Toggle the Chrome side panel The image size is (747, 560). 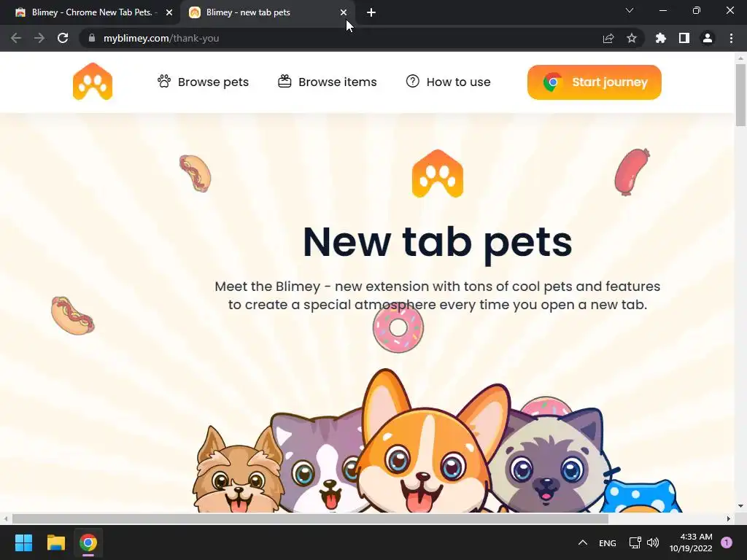click(x=684, y=38)
